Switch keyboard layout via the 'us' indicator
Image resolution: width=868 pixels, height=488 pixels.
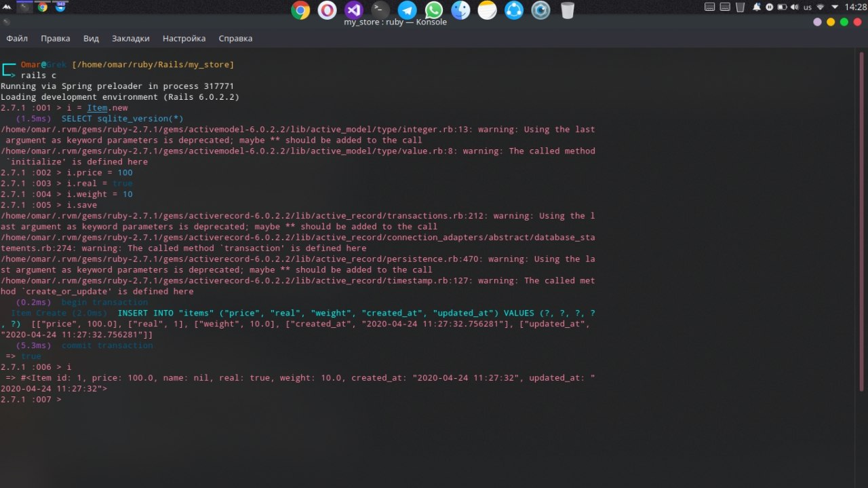tap(807, 7)
